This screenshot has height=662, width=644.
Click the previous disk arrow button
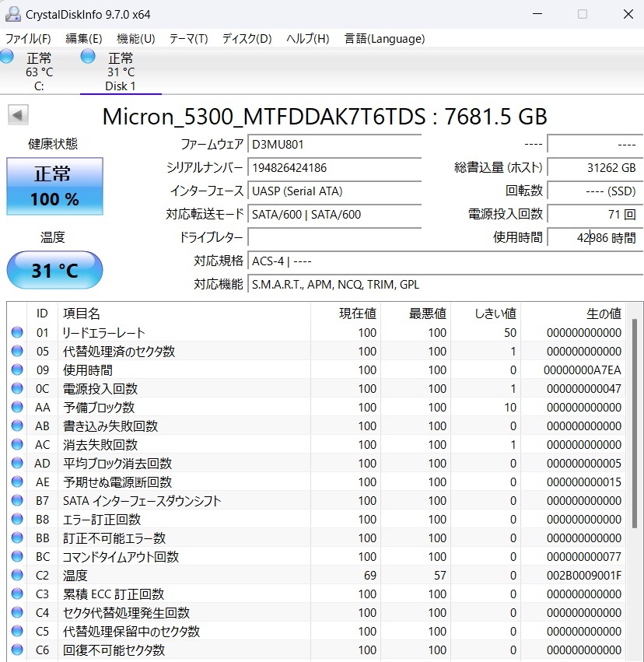18,115
